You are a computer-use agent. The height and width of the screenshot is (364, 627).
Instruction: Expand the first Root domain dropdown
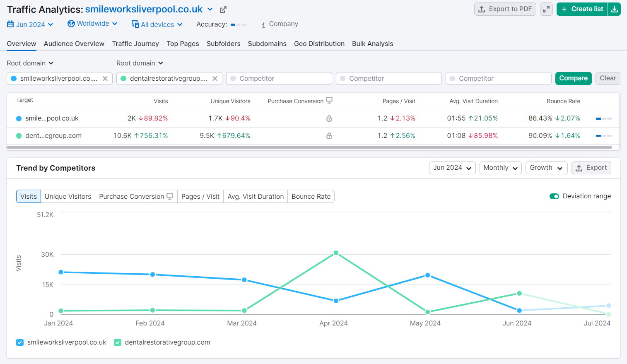30,63
